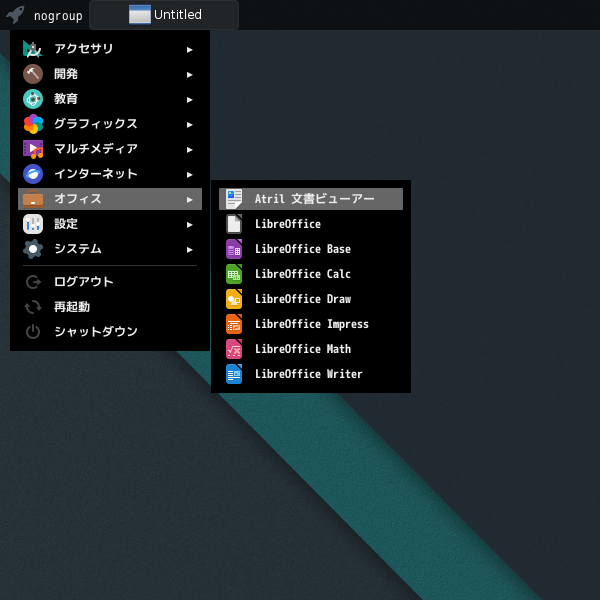This screenshot has width=600, height=600.
Task: Click the pink LibreOffice Math icon
Action: (x=234, y=349)
